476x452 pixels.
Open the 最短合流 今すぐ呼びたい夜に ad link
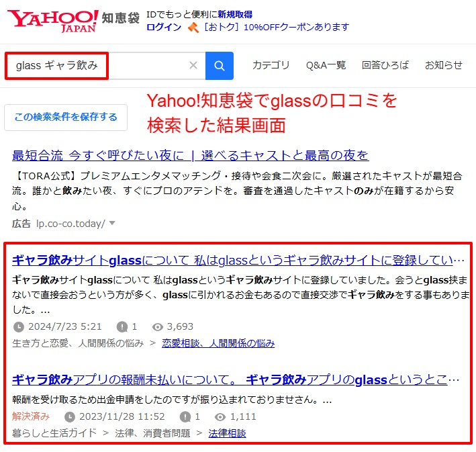[191, 156]
